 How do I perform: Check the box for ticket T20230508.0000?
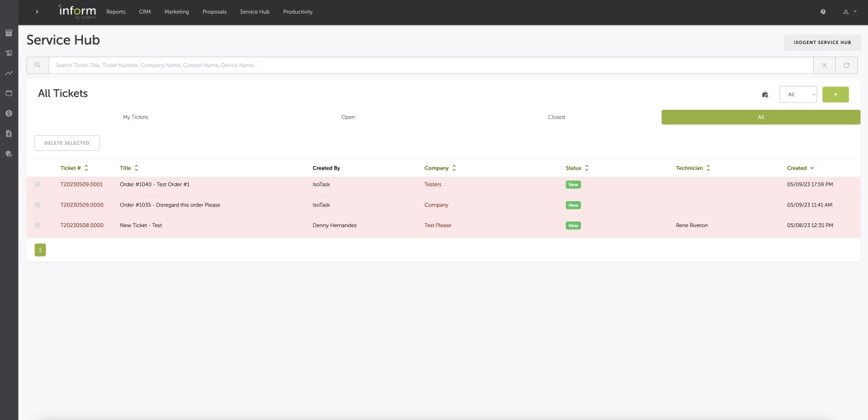pyautogui.click(x=37, y=226)
